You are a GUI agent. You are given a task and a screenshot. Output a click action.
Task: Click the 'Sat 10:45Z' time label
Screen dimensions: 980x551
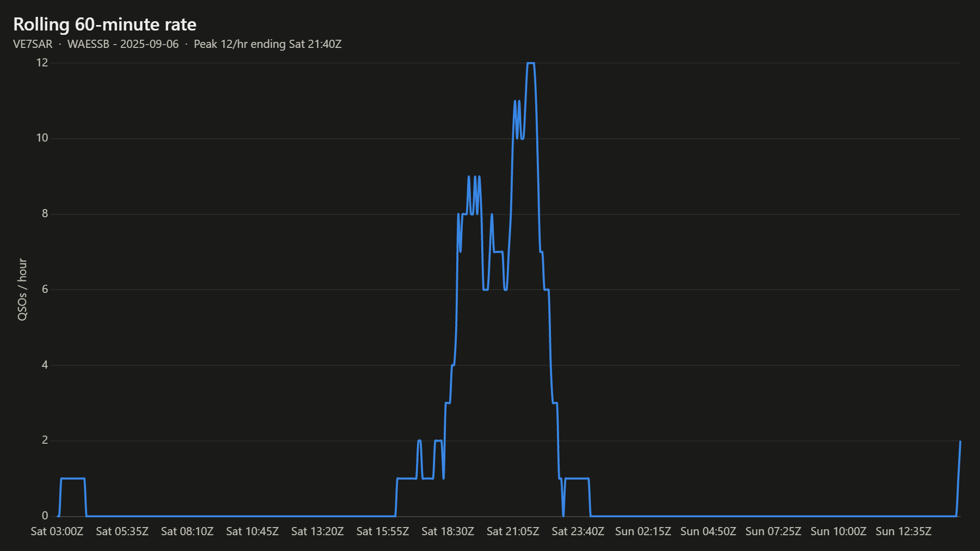253,531
